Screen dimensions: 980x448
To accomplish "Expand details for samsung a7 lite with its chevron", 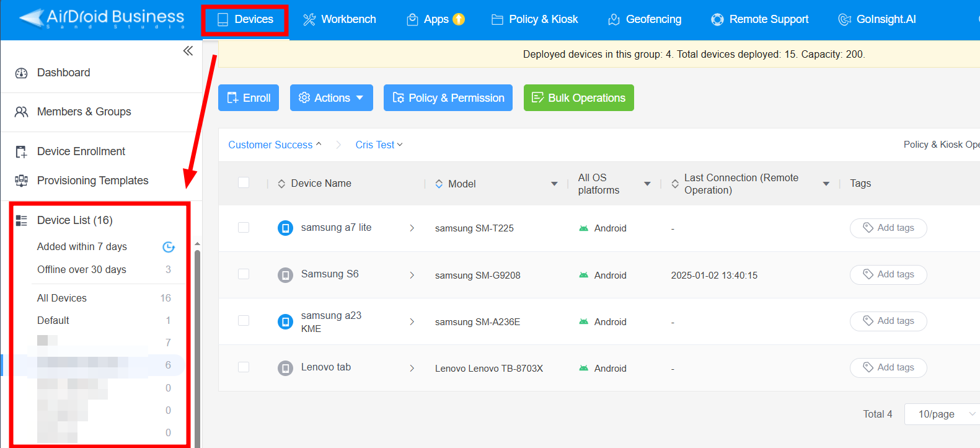I will point(412,228).
